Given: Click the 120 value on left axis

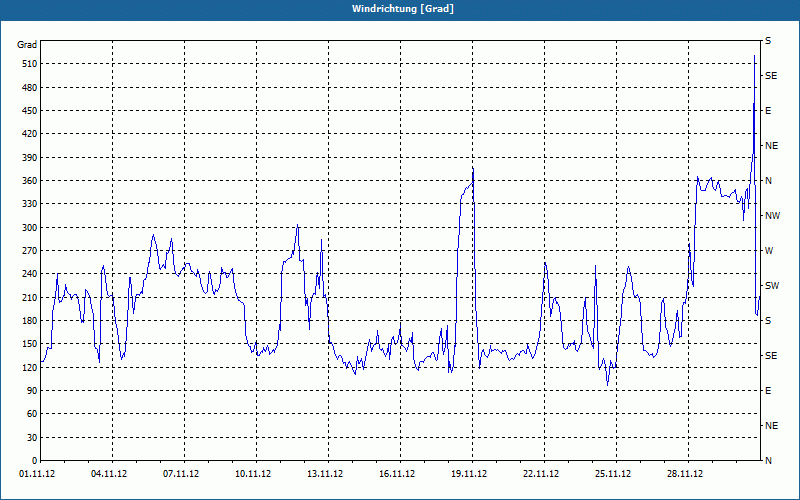Looking at the screenshot, I should [28, 367].
